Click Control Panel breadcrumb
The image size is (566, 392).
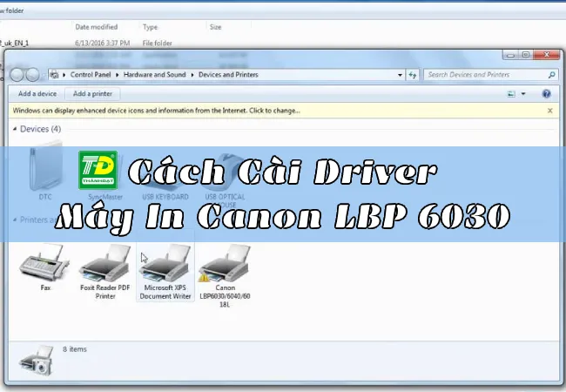coord(91,75)
